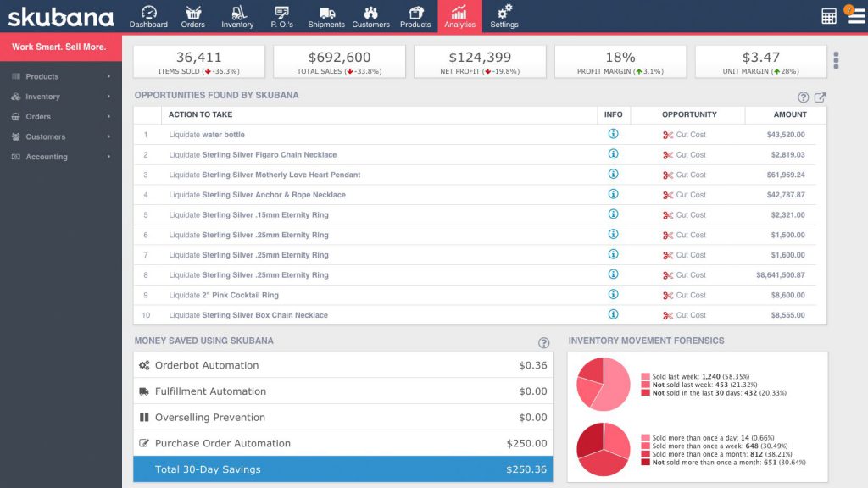Viewport: 868px width, 488px height.
Task: Open the external link icon above the Amount column
Action: click(820, 97)
